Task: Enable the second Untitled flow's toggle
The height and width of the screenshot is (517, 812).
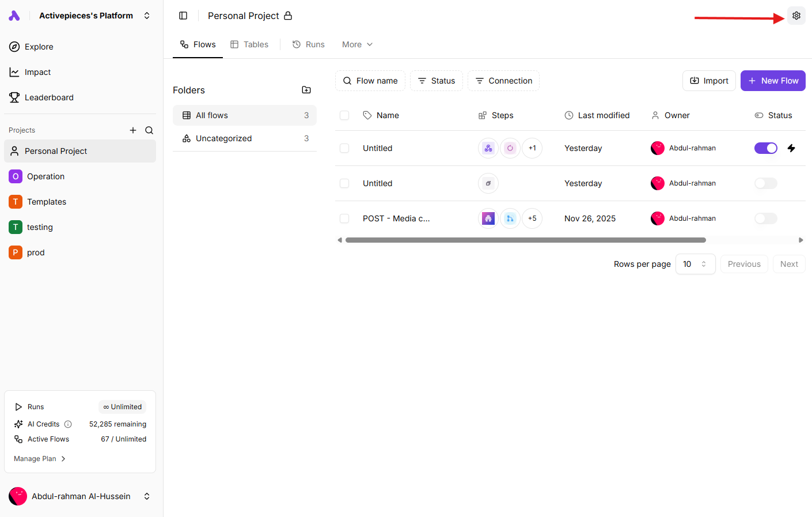Action: point(765,183)
